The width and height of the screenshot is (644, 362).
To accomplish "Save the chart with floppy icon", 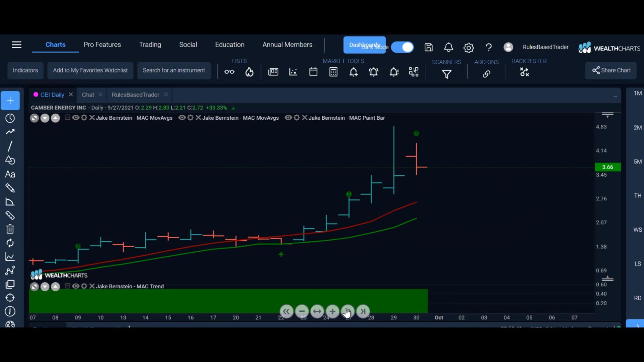I will click(x=428, y=48).
